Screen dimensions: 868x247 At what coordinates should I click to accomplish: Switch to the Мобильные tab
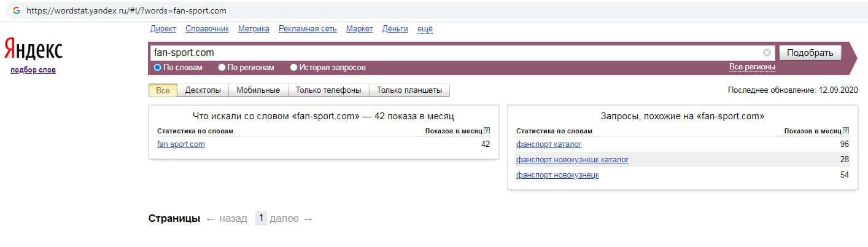[258, 90]
